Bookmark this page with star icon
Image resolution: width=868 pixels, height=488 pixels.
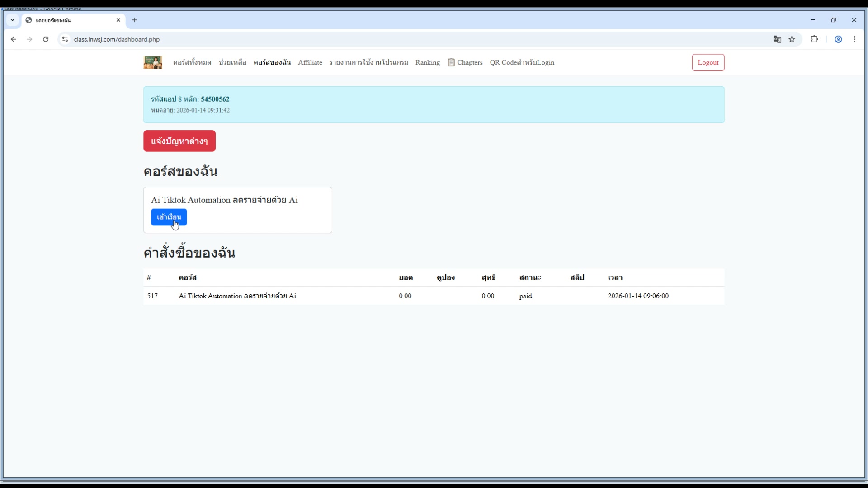click(792, 39)
